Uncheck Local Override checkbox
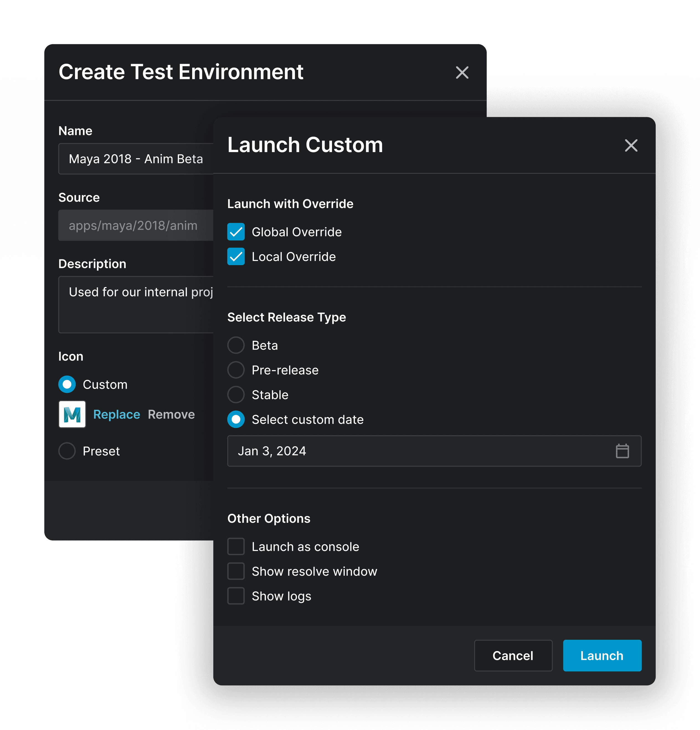This screenshot has height=730, width=700. coord(236,256)
